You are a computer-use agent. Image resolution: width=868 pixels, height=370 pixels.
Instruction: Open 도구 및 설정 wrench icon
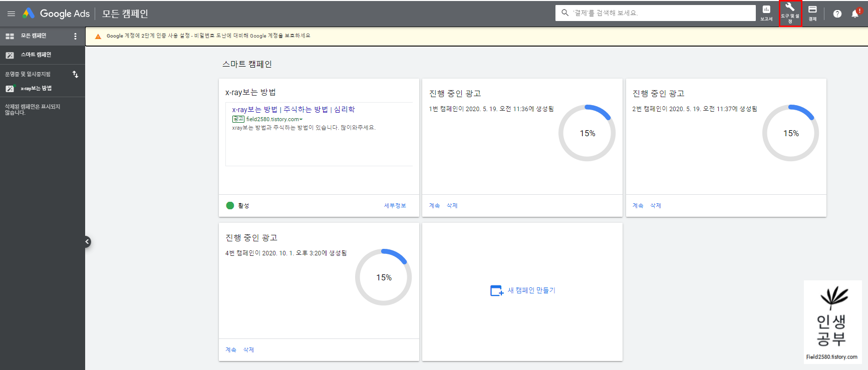tap(790, 13)
